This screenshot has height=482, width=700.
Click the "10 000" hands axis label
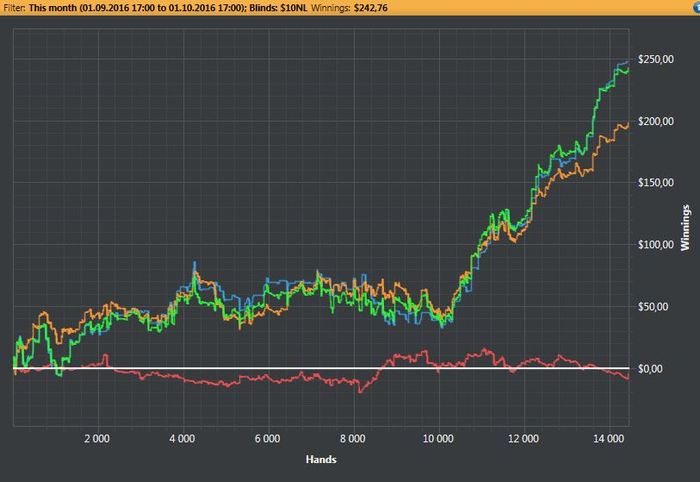point(438,439)
